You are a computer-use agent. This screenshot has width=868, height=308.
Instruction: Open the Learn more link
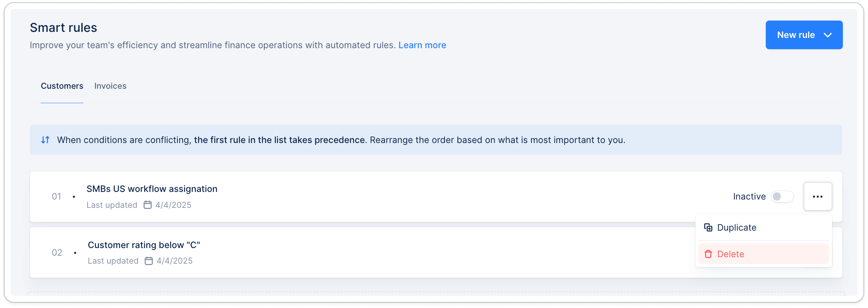point(422,45)
